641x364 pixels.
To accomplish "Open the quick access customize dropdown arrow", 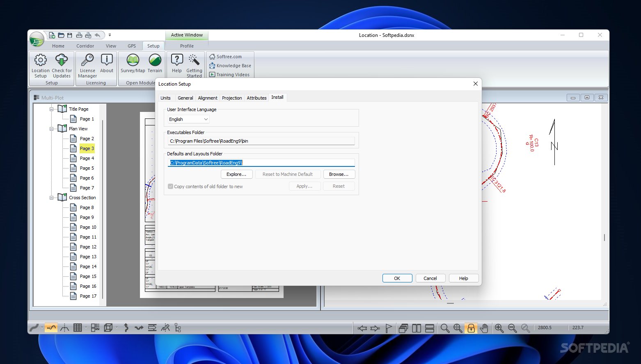I will click(x=110, y=35).
